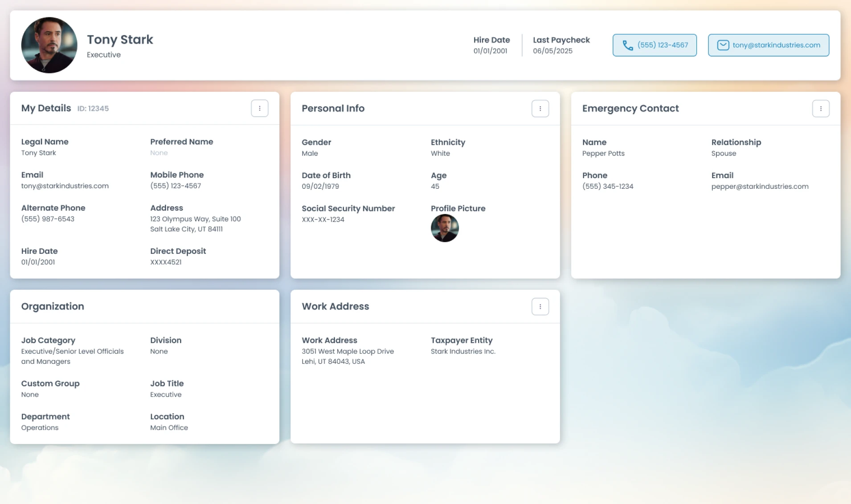Click the Relationship value Spouse
851x504 pixels.
point(724,153)
